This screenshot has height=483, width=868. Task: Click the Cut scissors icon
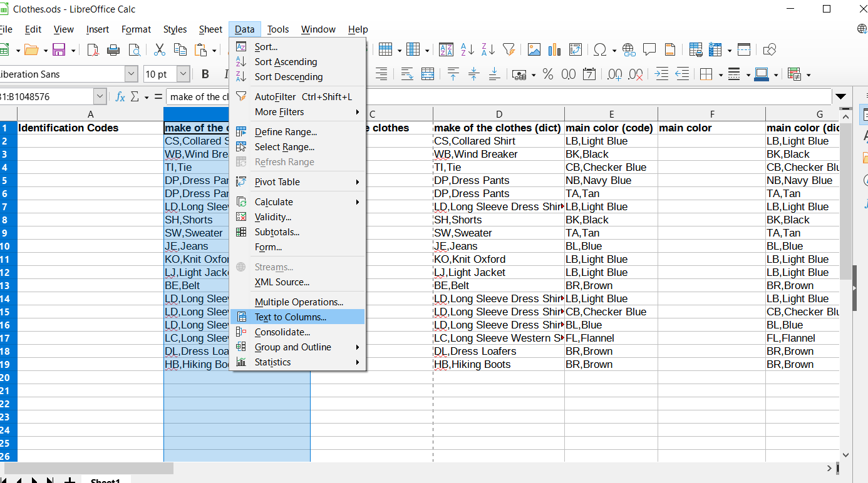point(159,50)
